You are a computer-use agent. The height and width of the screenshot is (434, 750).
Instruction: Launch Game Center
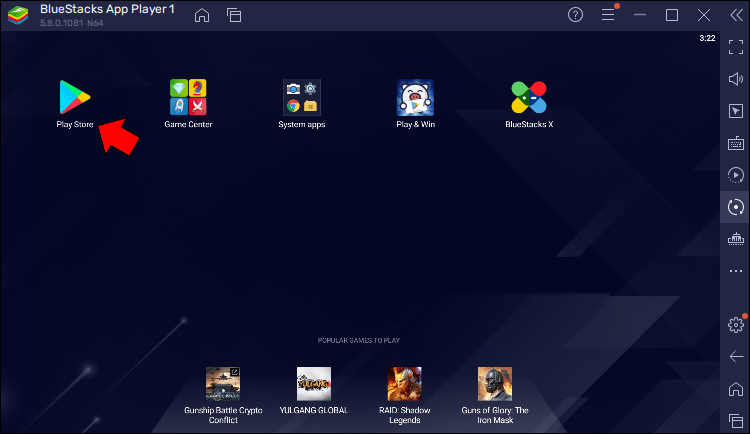188,97
